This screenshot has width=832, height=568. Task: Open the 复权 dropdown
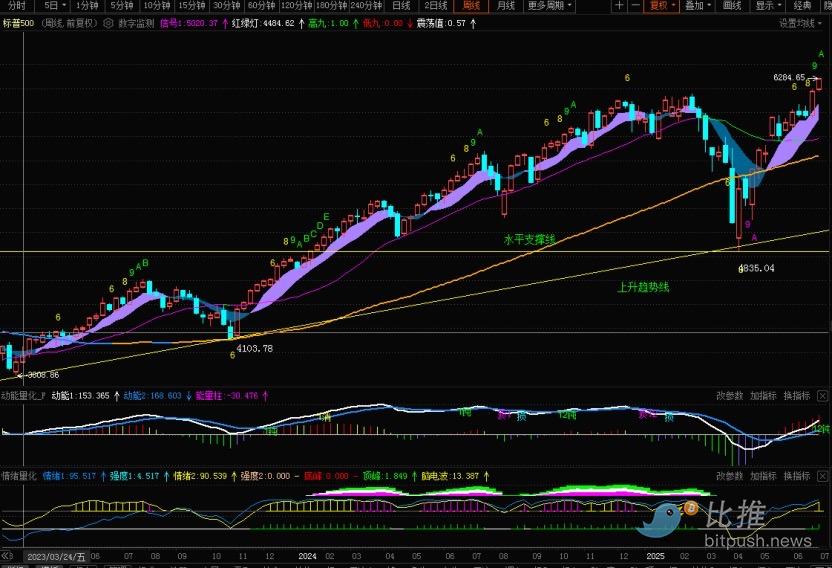point(661,6)
